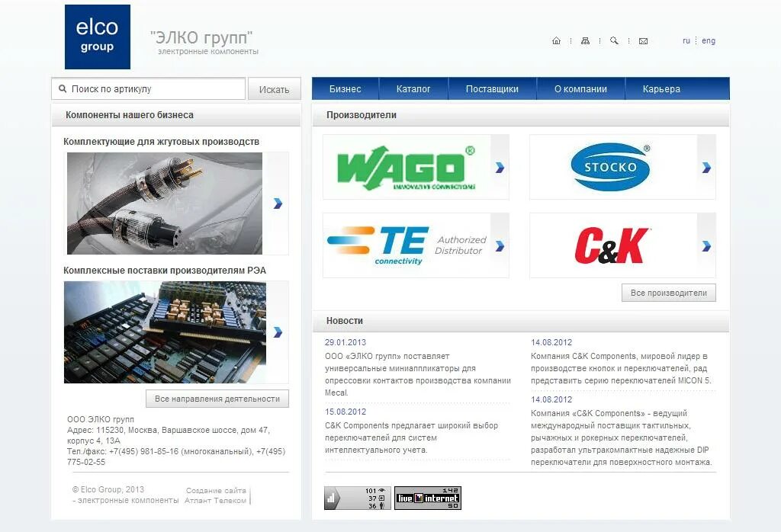
Task: Click the STOCKO logo
Action: pyautogui.click(x=612, y=167)
